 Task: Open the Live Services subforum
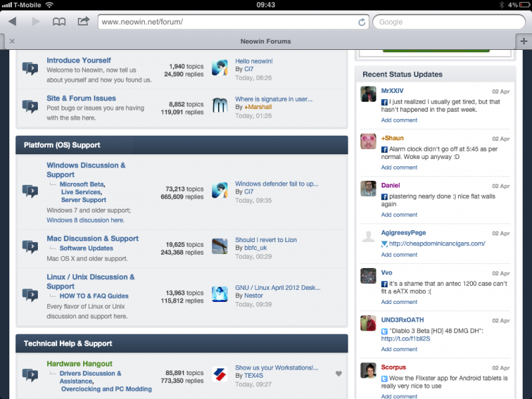(80, 192)
